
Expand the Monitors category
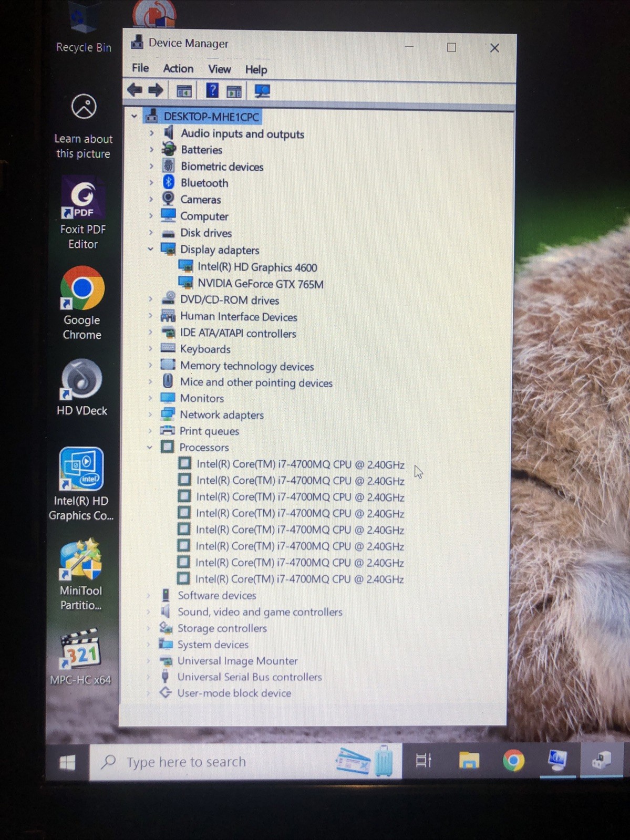[150, 398]
